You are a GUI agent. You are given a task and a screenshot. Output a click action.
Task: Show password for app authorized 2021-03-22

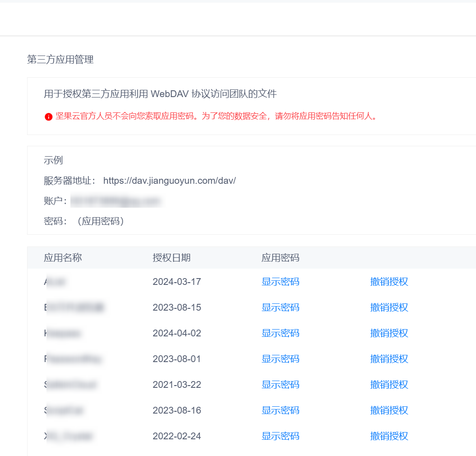pyautogui.click(x=280, y=385)
